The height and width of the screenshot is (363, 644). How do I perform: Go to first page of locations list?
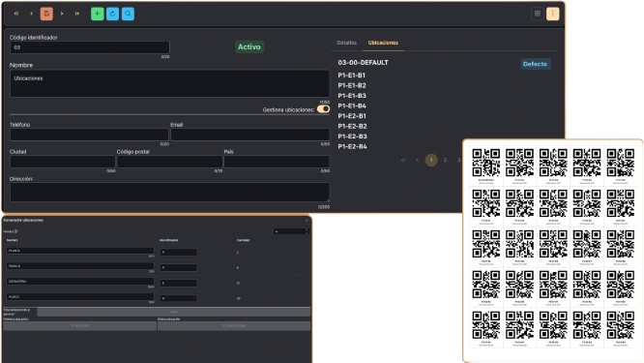[x=403, y=160]
